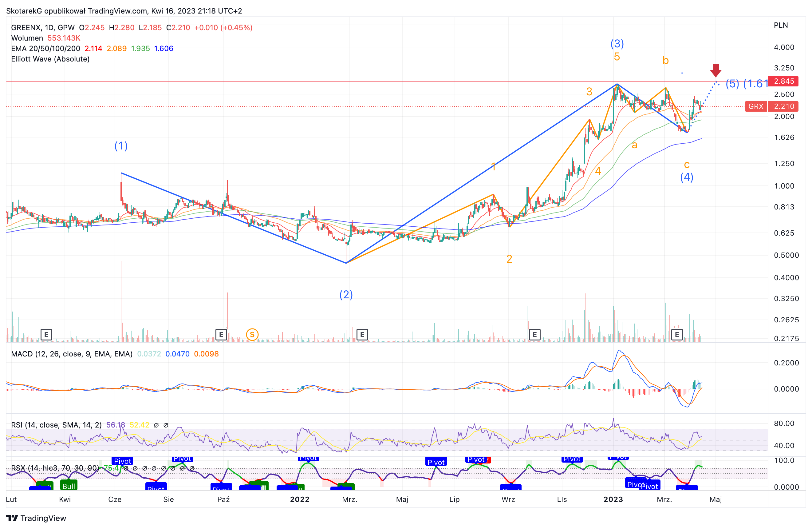This screenshot has width=812, height=529.
Task: Click the MACD value 0.0470
Action: 177,354
